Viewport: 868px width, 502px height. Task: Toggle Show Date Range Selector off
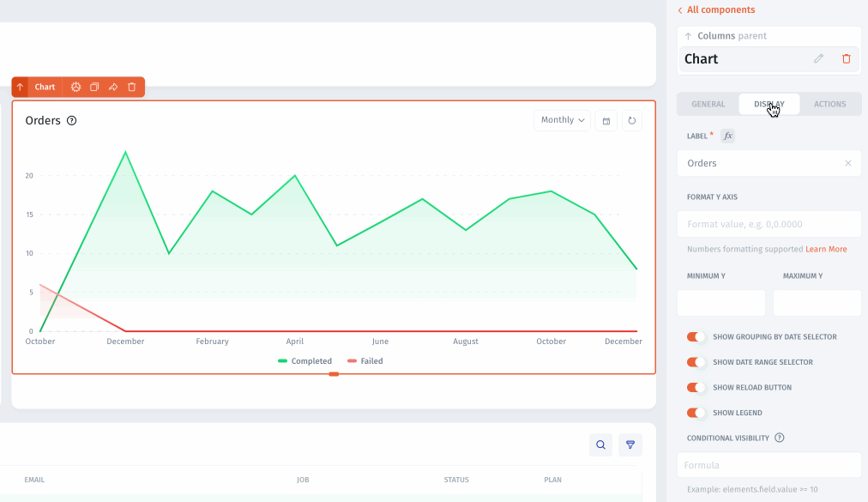pyautogui.click(x=696, y=362)
